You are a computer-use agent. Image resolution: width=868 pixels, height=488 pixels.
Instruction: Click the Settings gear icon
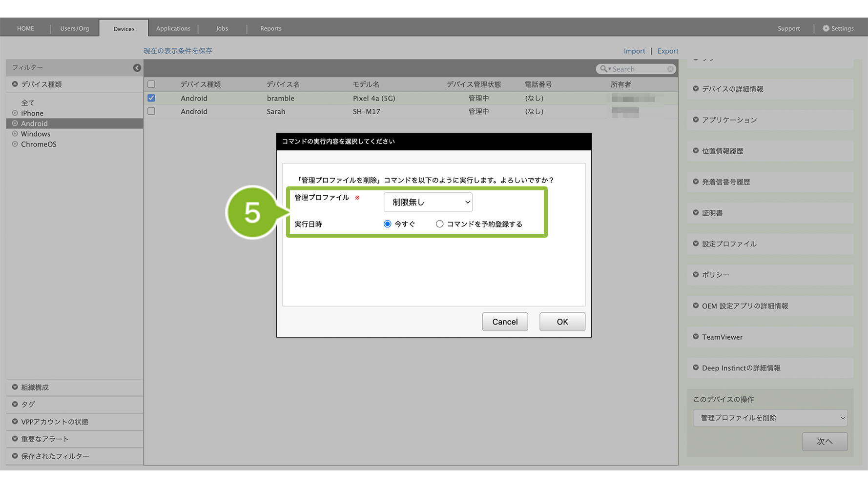click(826, 28)
